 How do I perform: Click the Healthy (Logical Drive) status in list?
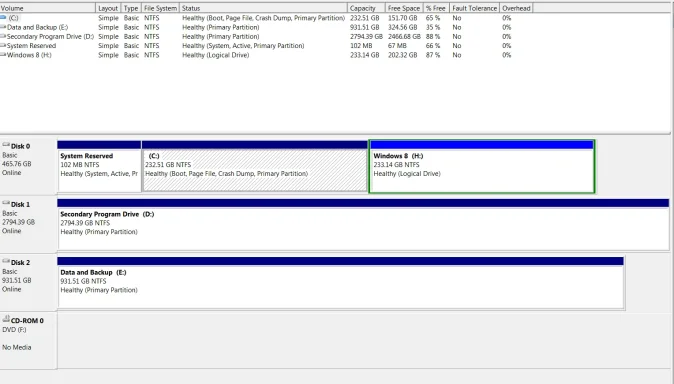click(215, 55)
